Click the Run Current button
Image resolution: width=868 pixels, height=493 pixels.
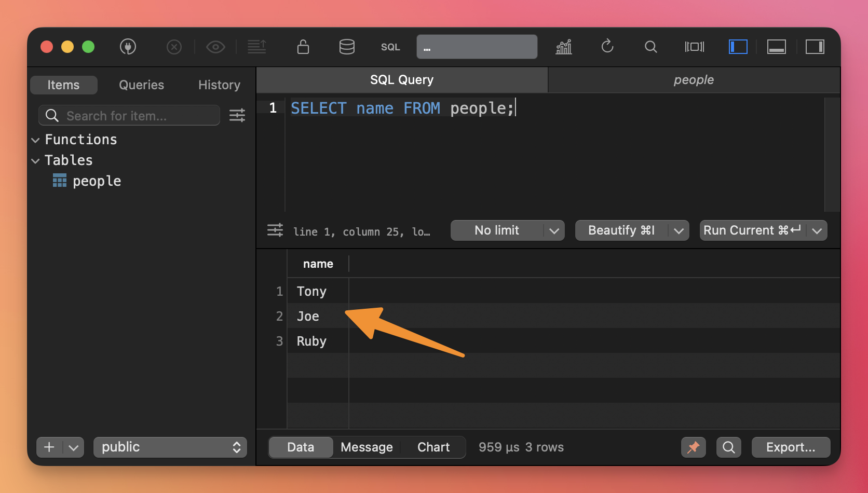pyautogui.click(x=752, y=230)
